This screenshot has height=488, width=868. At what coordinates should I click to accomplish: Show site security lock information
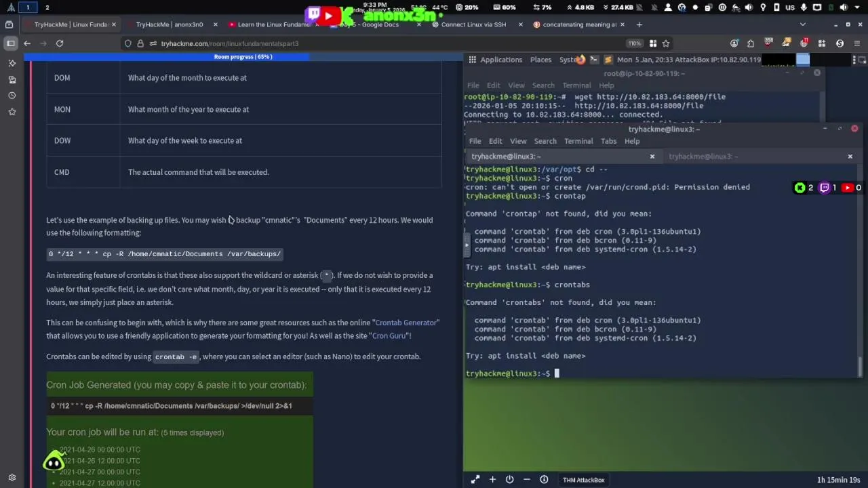coord(140,43)
